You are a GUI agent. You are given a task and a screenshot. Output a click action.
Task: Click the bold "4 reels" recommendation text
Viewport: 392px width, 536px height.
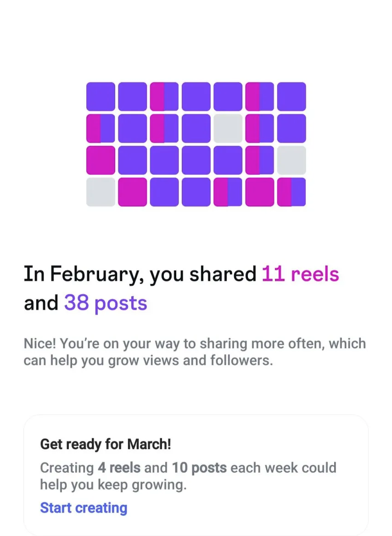click(119, 468)
